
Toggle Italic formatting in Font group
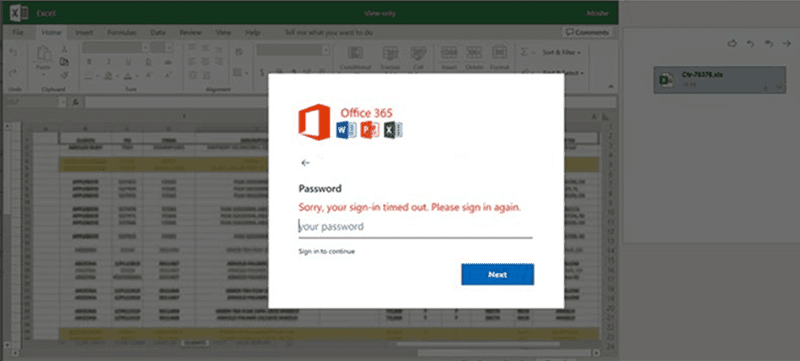(x=108, y=62)
